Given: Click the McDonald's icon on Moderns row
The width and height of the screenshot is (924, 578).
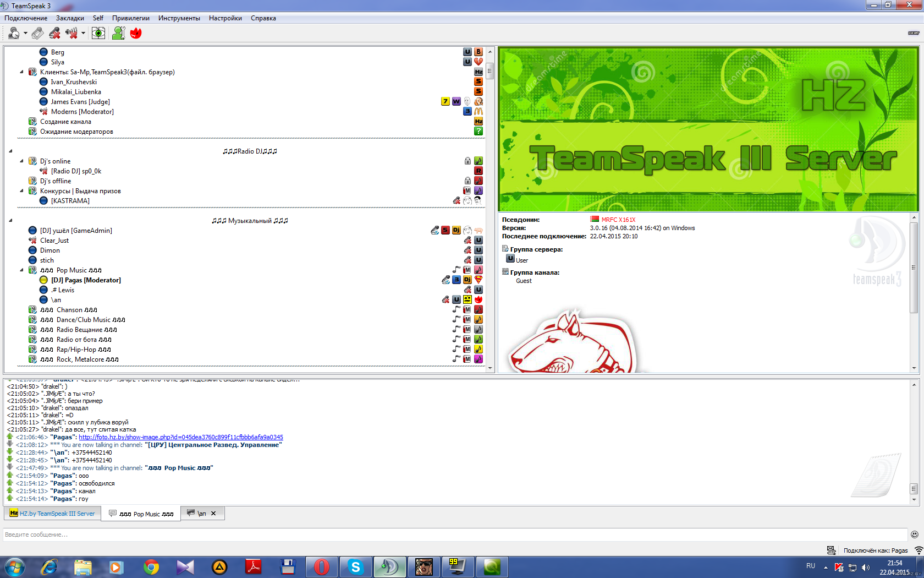Looking at the screenshot, I should click(479, 111).
